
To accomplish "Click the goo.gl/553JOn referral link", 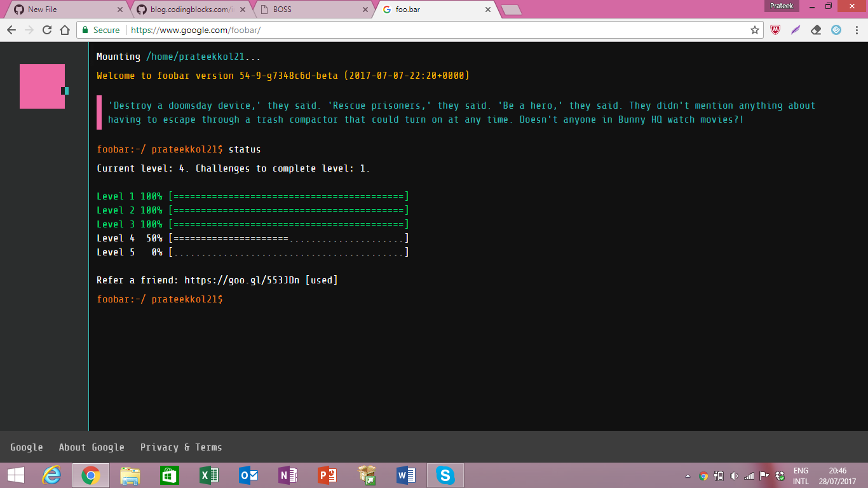I will click(x=242, y=280).
